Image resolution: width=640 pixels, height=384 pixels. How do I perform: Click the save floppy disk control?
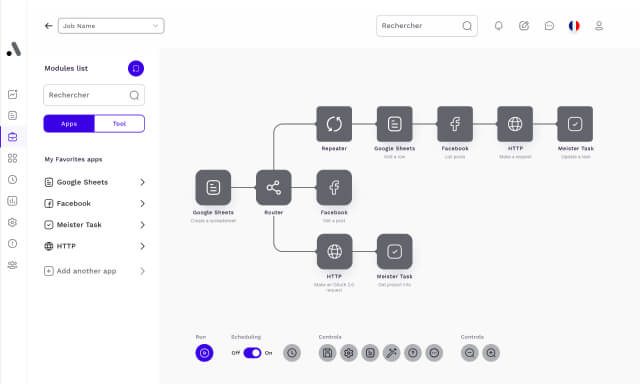pos(327,353)
